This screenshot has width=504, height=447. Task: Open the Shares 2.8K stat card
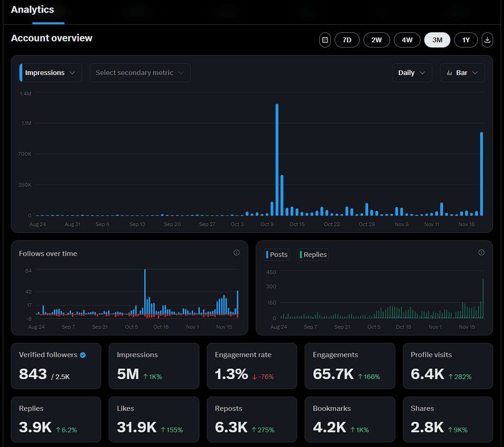448,419
